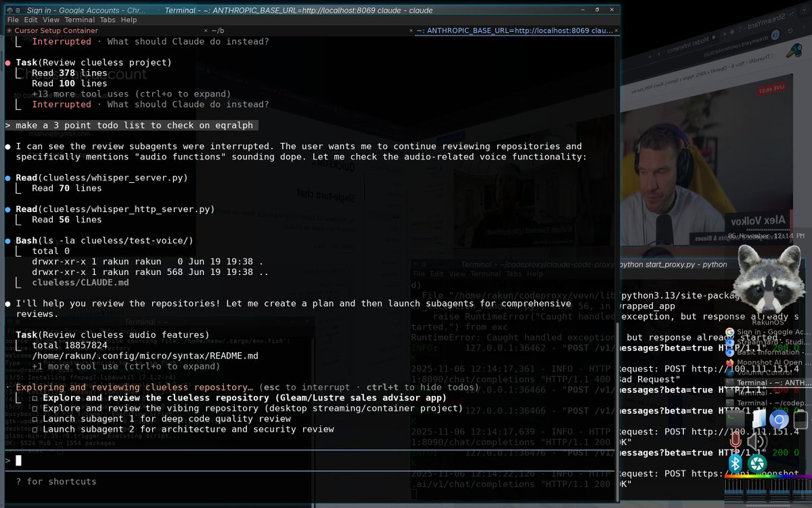This screenshot has width=812, height=508.
Task: Open the Tabs menu in the terminal
Action: (x=108, y=20)
